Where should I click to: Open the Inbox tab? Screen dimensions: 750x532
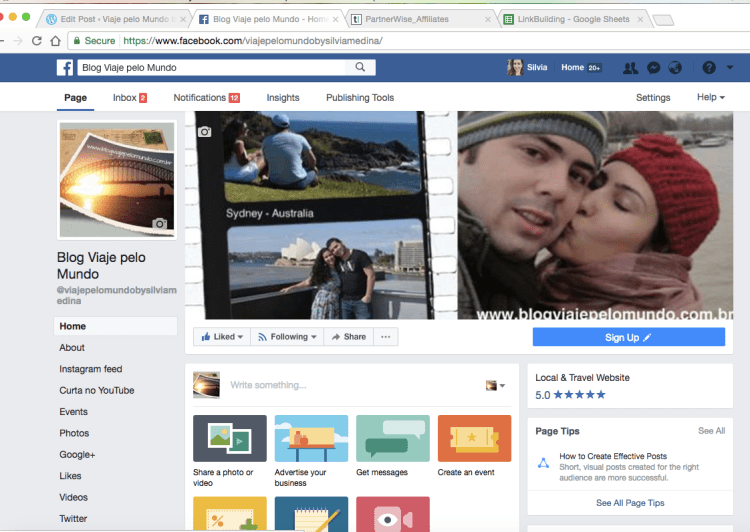(130, 98)
